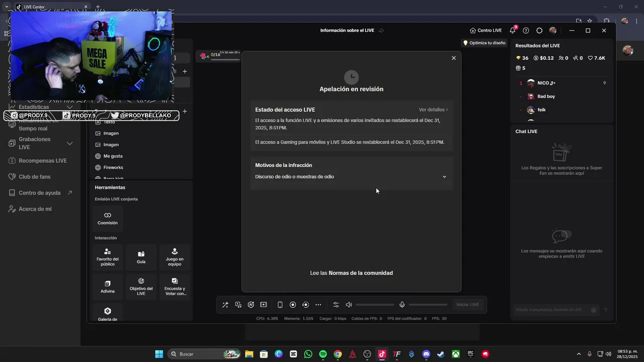Image resolution: width=644 pixels, height=362 pixels.
Task: Open CapCut from the taskbar
Action: (x=293, y=354)
